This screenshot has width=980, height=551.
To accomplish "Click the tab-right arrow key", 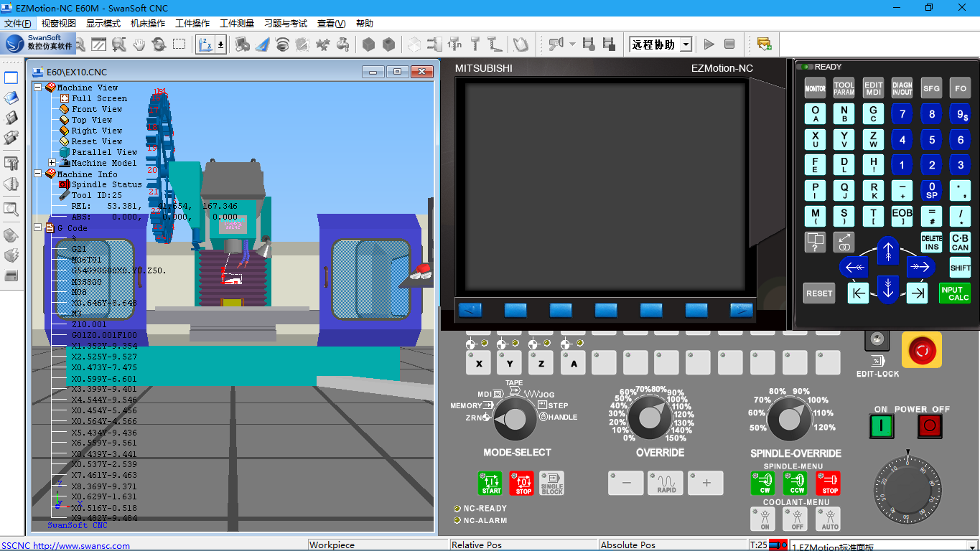I will [918, 293].
